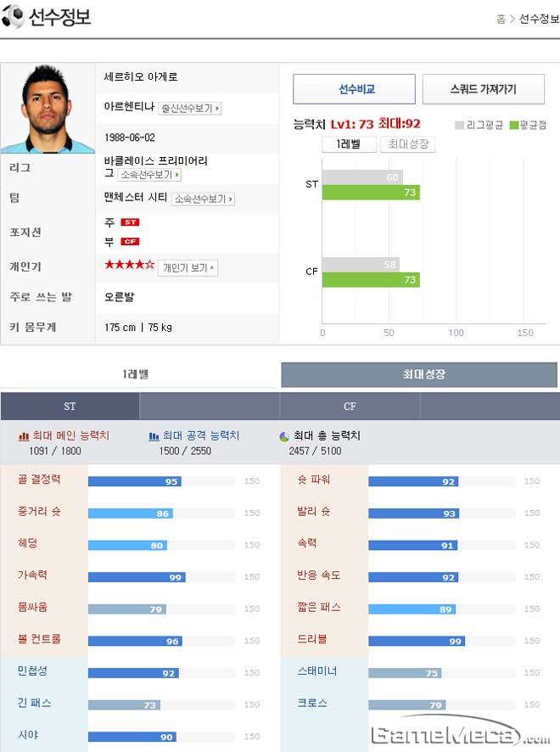Click the 개인기 보기 skill link

[x=188, y=267]
